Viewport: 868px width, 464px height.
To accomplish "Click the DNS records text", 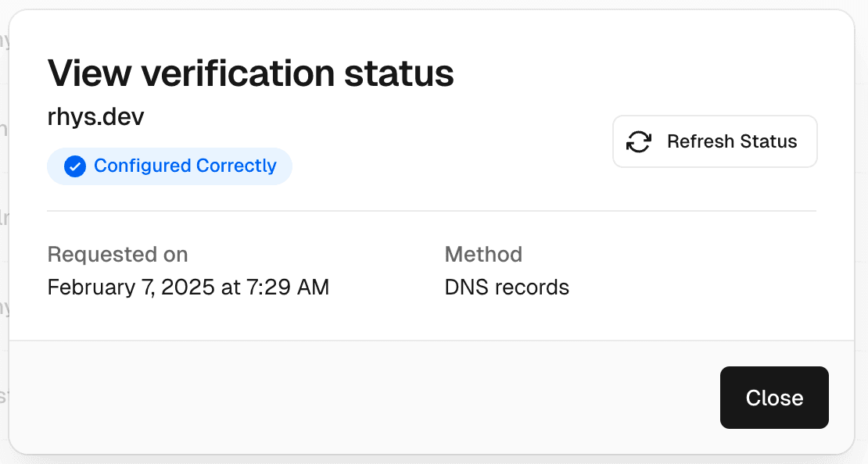I will [x=507, y=287].
